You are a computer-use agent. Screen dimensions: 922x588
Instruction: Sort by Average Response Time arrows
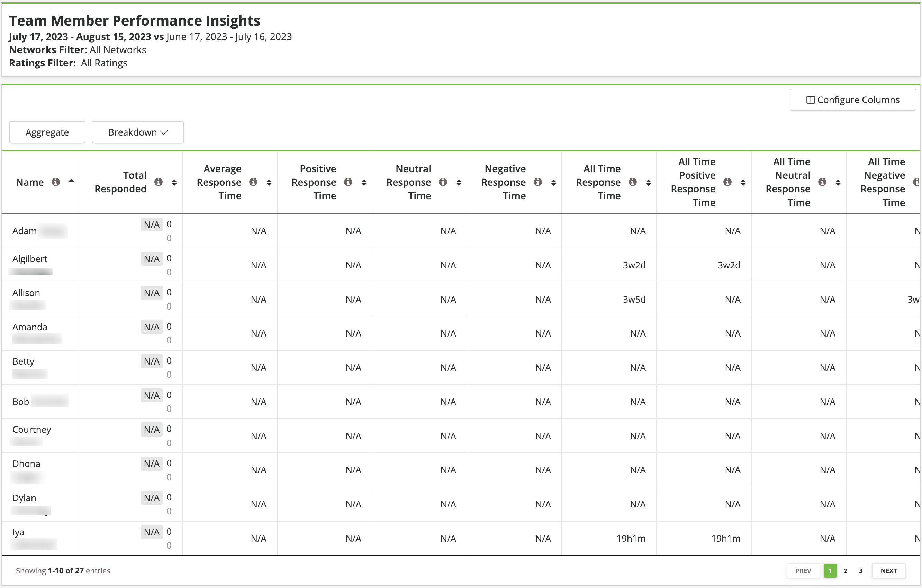(269, 183)
